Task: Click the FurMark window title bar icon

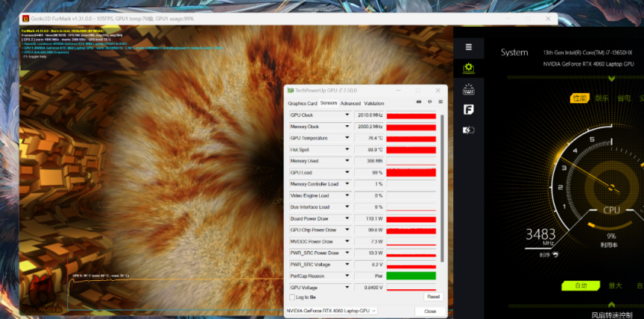Action: click(25, 19)
